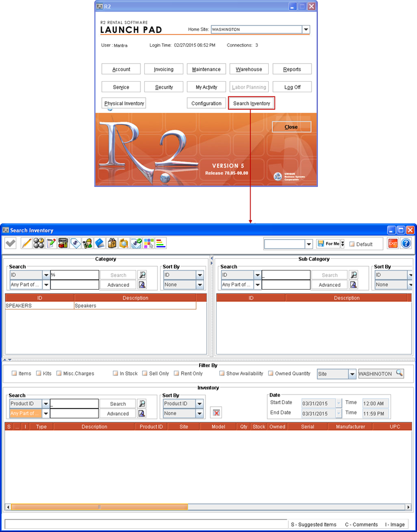Click the worker with hard hat icon
The height and width of the screenshot is (532, 417).
pos(87,243)
